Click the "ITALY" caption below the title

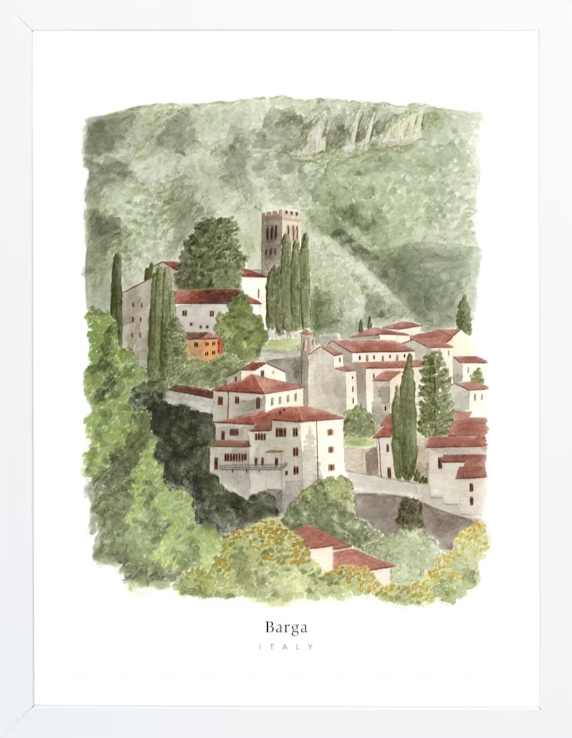pos(286,647)
